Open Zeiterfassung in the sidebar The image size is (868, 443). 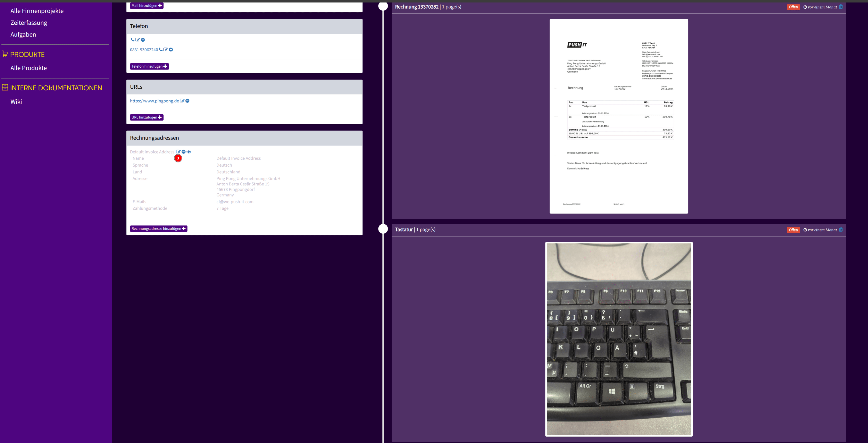click(29, 23)
